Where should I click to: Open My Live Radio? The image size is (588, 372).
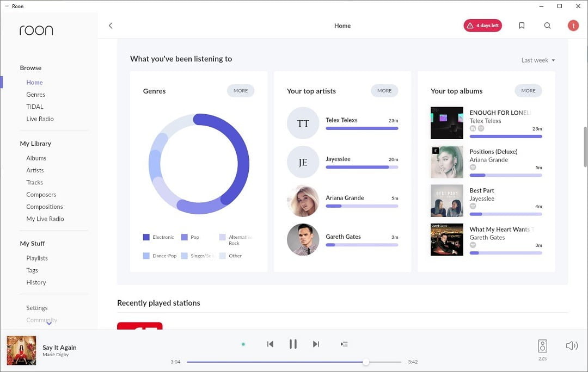(45, 219)
